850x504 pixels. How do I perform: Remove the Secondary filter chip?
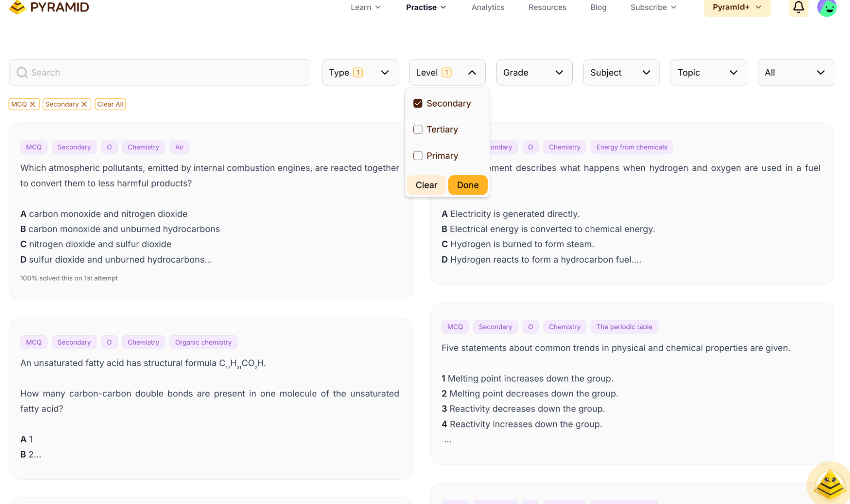(x=84, y=104)
